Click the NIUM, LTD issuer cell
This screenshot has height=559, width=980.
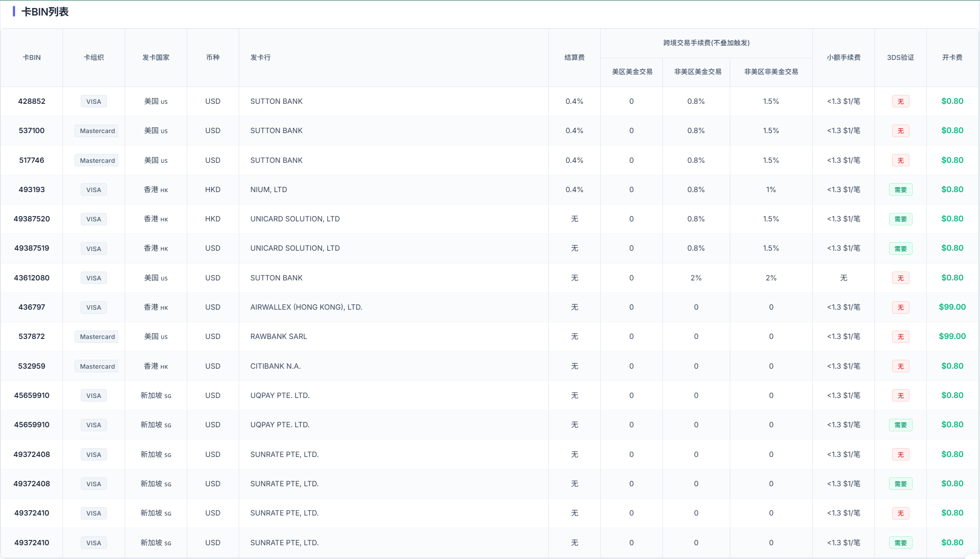click(268, 189)
